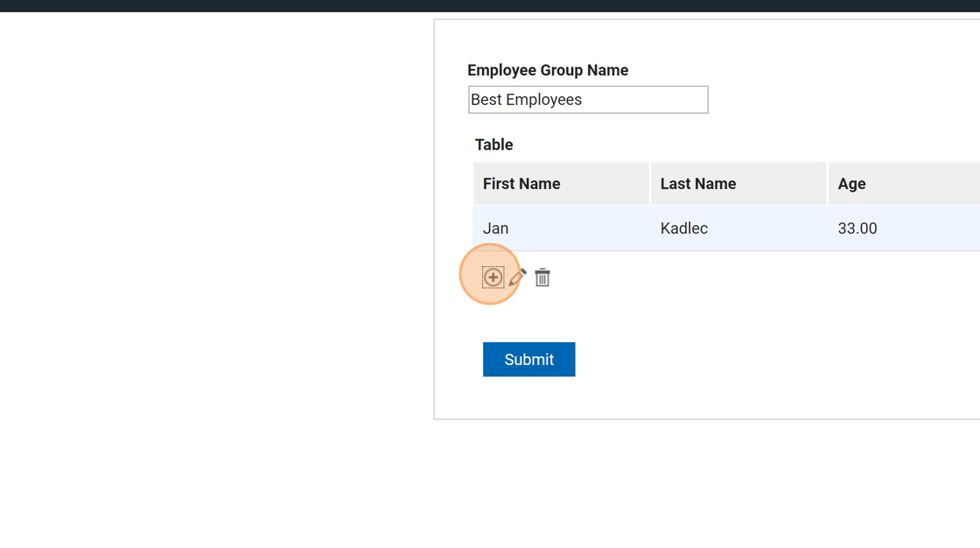Click empty page area left of form panel
This screenshot has height=548, width=980.
click(219, 263)
